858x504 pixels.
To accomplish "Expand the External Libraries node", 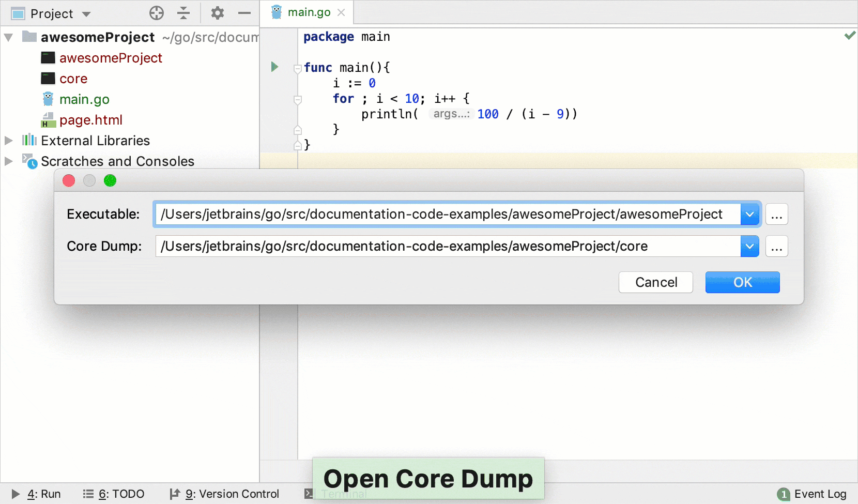I will 8,140.
